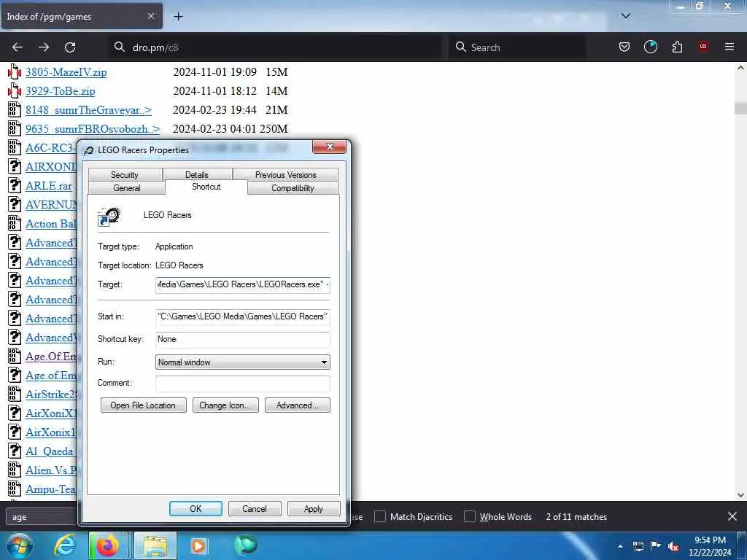This screenshot has height=560, width=747.
Task: Switch to the Security tab
Action: tap(125, 175)
